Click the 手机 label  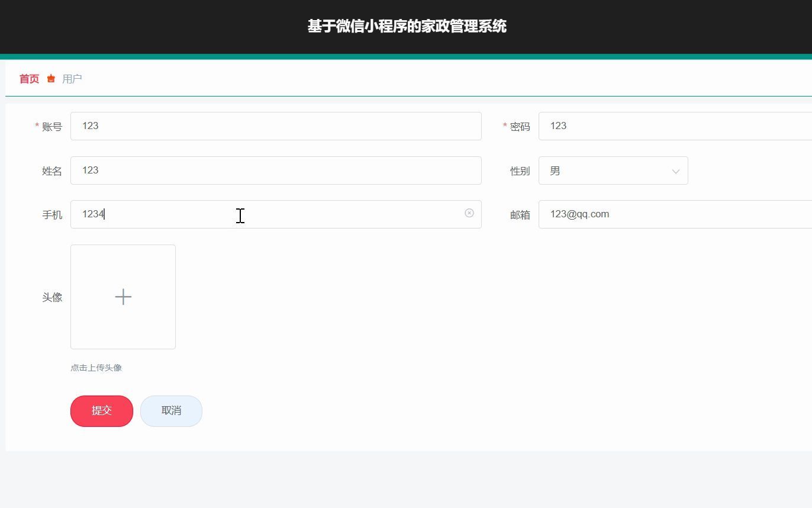coord(52,215)
